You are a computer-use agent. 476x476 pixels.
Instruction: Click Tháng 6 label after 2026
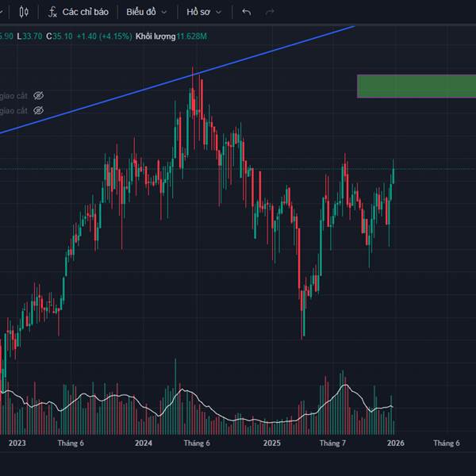pyautogui.click(x=447, y=443)
